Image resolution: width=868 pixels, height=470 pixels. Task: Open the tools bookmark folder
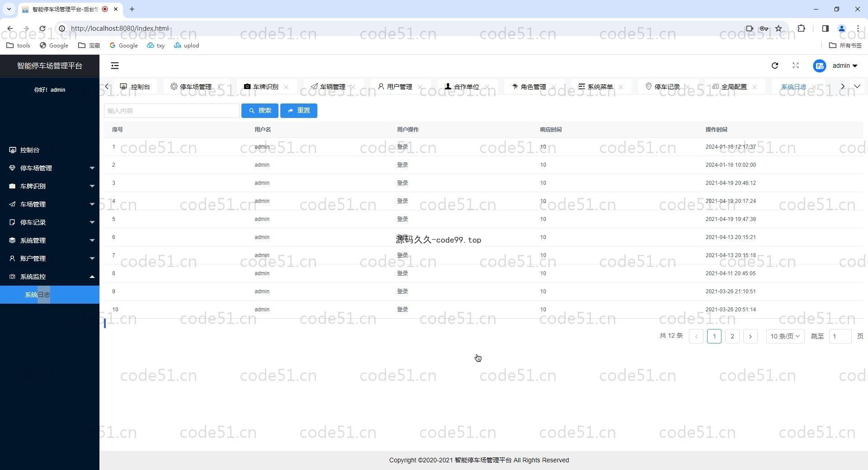[x=19, y=46]
